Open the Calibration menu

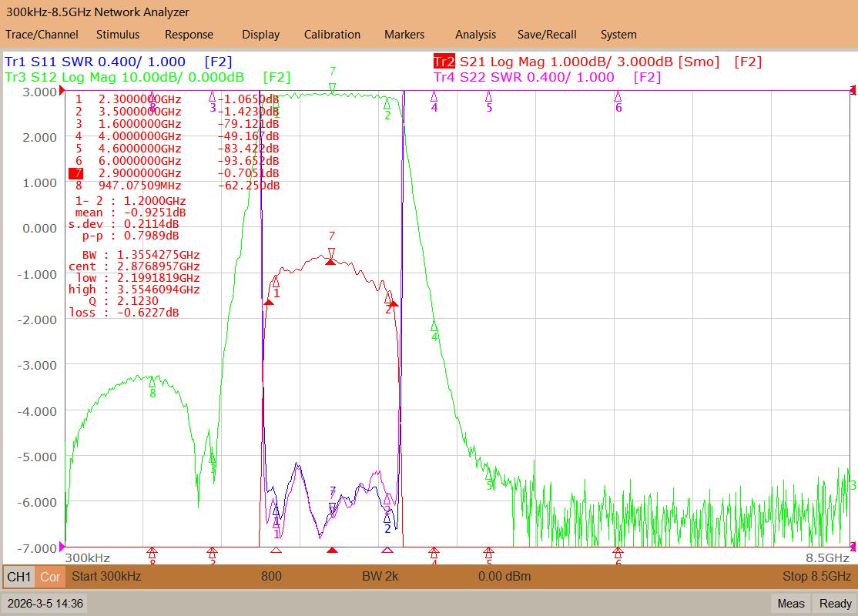(x=332, y=35)
